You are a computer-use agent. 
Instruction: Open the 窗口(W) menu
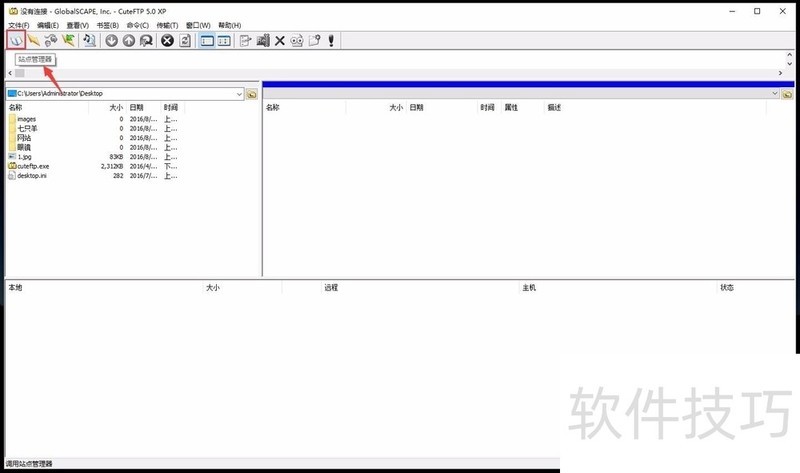pos(198,25)
